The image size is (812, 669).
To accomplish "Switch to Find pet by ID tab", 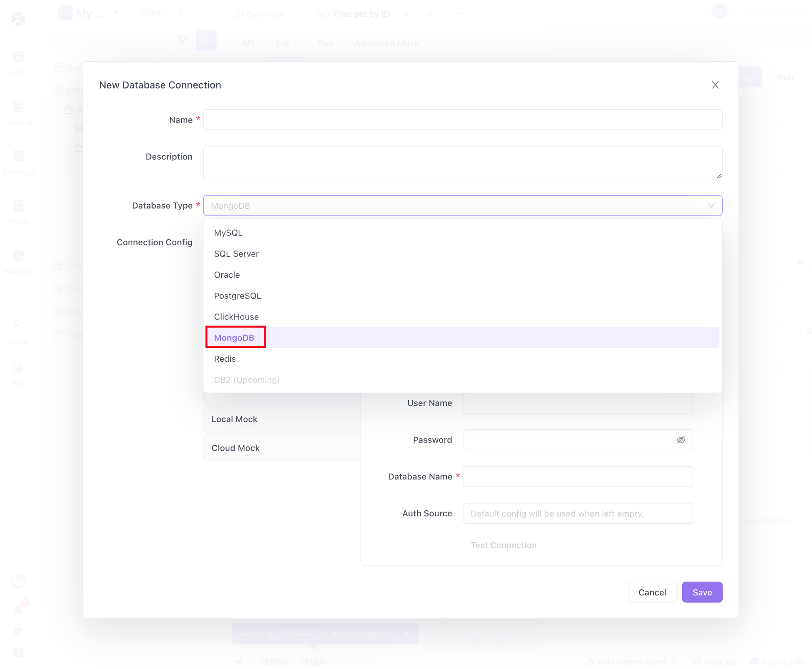I will [353, 14].
